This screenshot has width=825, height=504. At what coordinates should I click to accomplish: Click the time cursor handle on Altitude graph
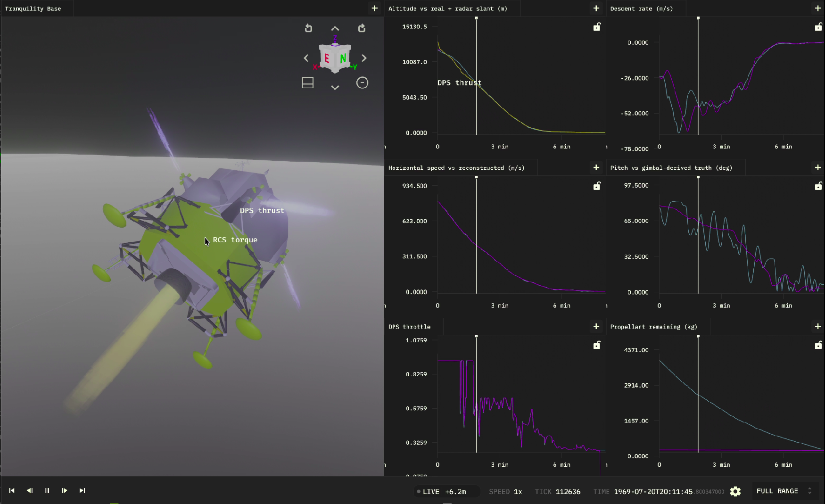[x=476, y=18]
